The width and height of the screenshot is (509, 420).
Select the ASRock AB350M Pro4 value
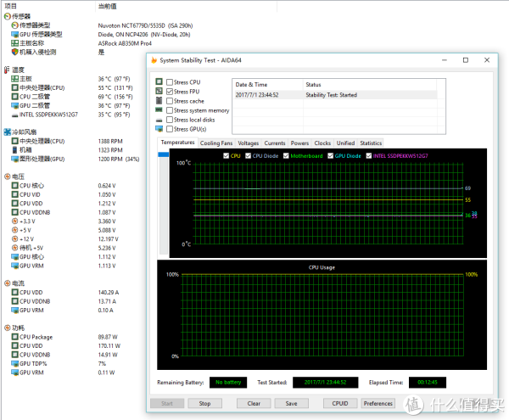click(125, 43)
